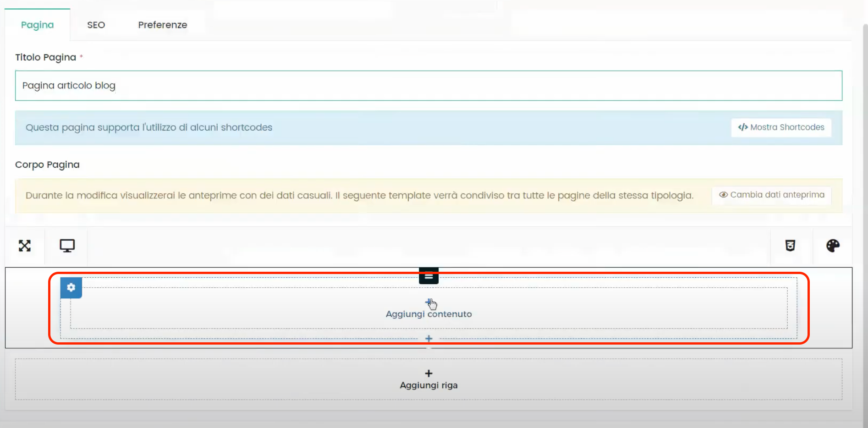Screen dimensions: 868x428
Task: Click the black row drag handle
Action: pyautogui.click(x=429, y=277)
